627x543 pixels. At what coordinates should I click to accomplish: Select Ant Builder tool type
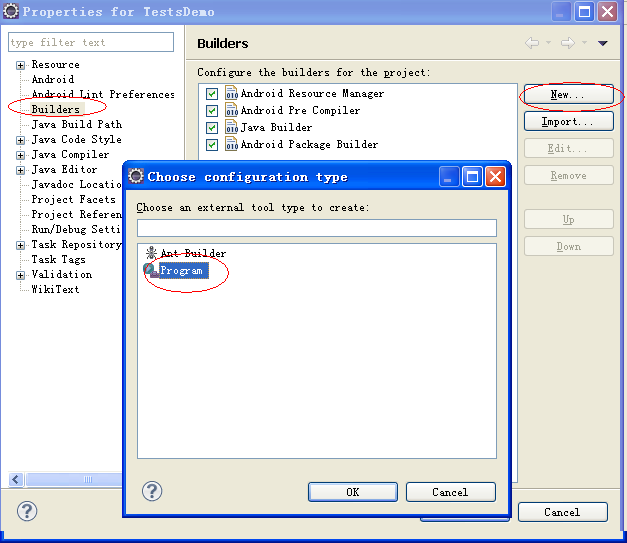tap(194, 253)
